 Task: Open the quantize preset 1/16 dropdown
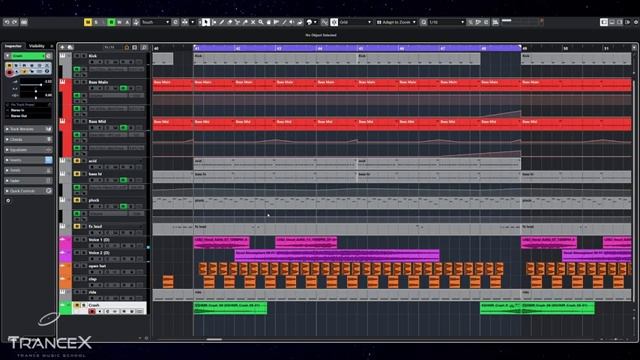coord(447,22)
